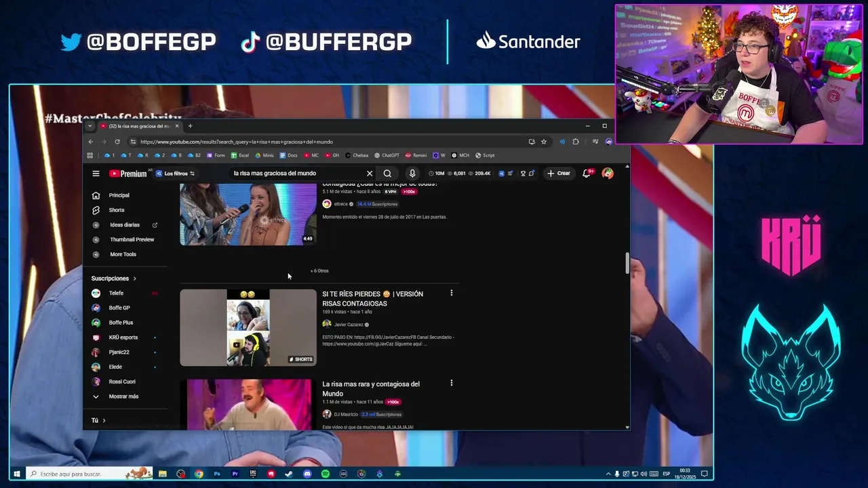The height and width of the screenshot is (488, 868).
Task: Open the Docs bookmark
Action: coord(289,155)
